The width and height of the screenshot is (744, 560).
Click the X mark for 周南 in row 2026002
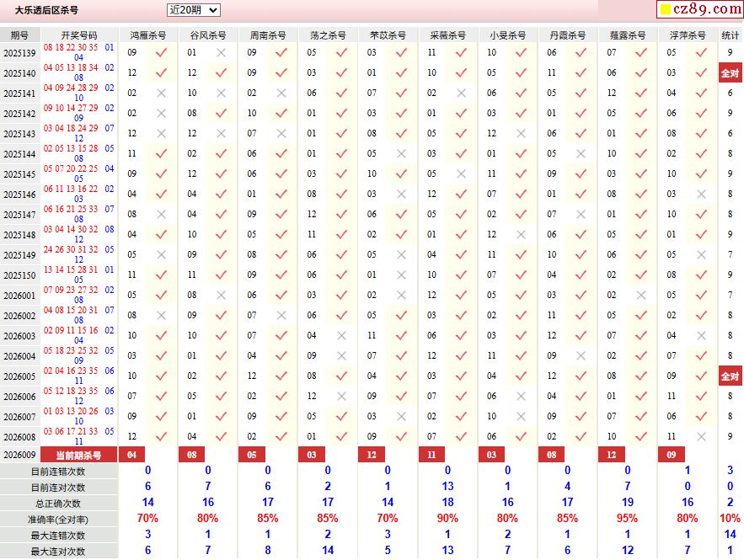pyautogui.click(x=281, y=315)
